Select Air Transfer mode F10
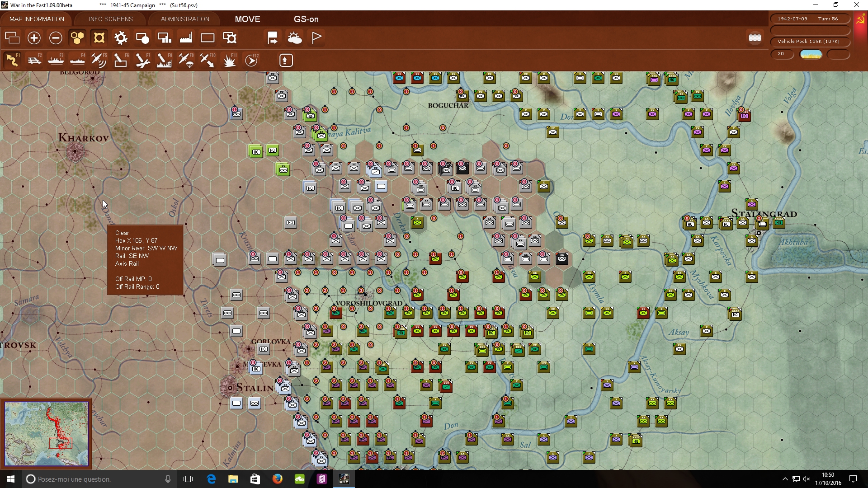This screenshot has height=488, width=868. click(x=208, y=60)
